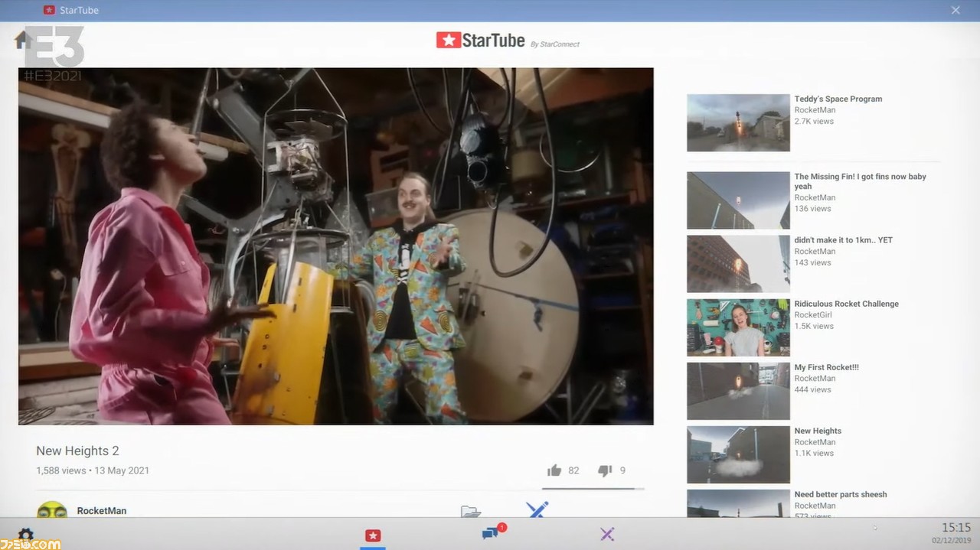Open the New Heights video thumbnail
Viewport: 980px width, 550px height.
738,454
